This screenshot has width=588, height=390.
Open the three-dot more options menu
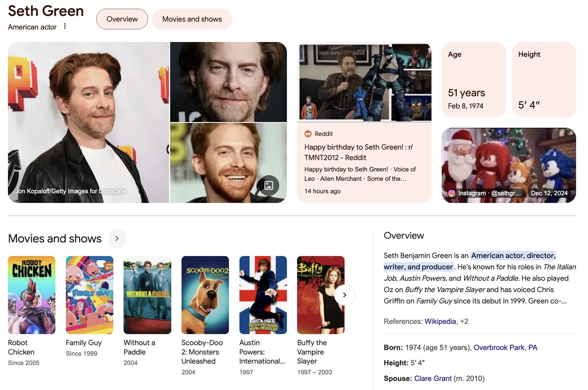coord(65,26)
